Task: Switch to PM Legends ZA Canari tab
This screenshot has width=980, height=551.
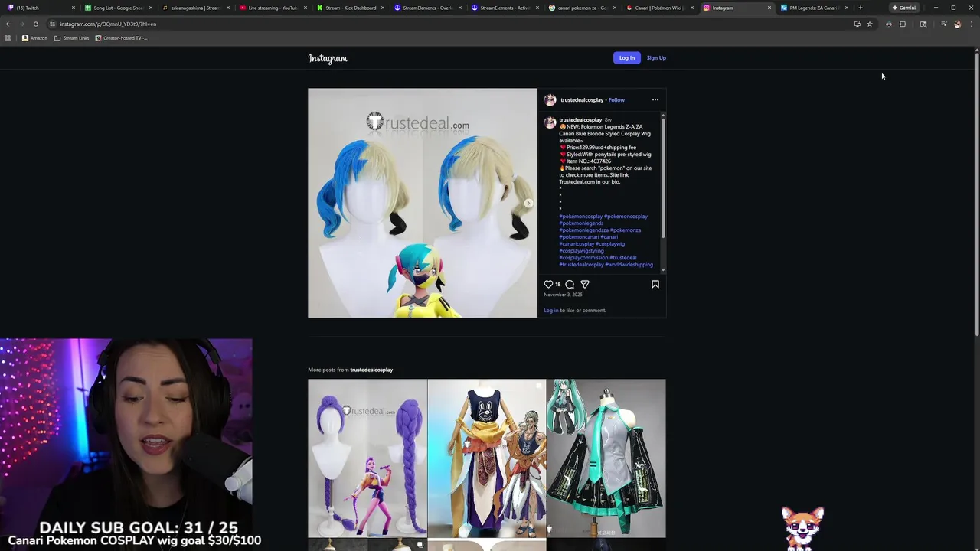Action: point(815,8)
